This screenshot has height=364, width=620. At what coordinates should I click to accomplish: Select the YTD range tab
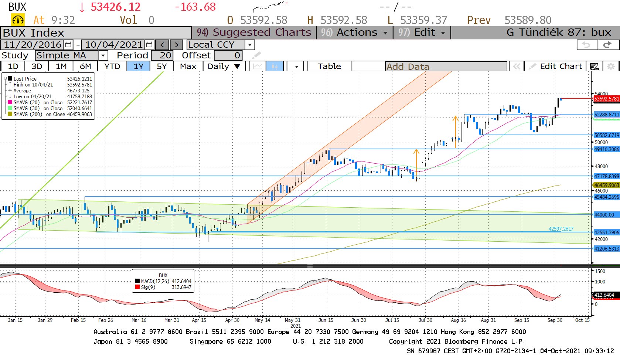point(112,66)
